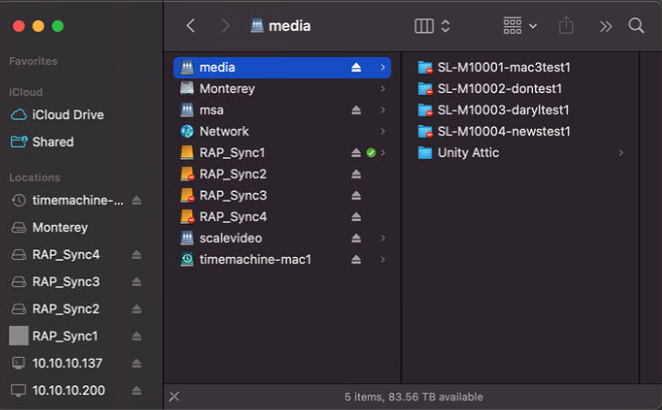This screenshot has height=410, width=662.
Task: Show more toolbar items via double chevron
Action: tap(605, 27)
